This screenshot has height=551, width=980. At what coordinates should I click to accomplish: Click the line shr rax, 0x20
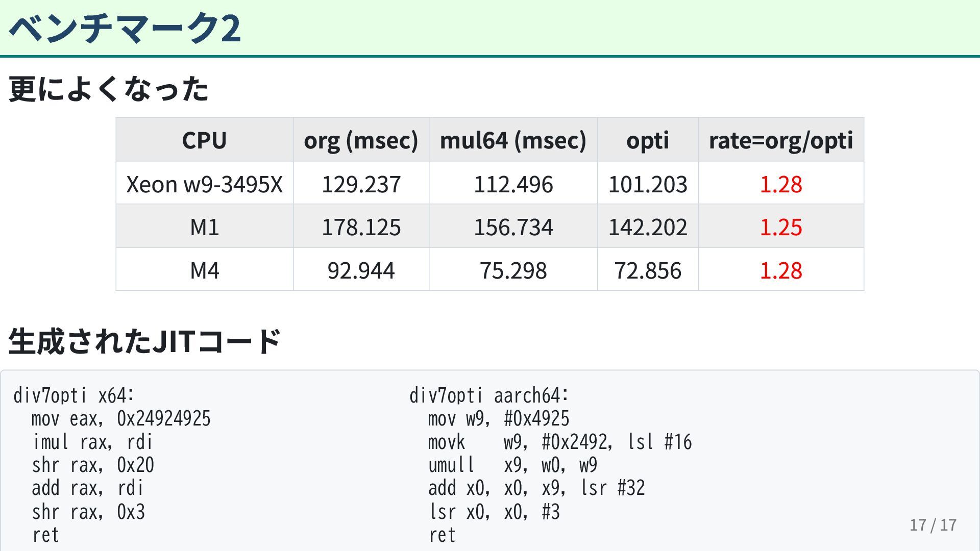click(x=93, y=465)
